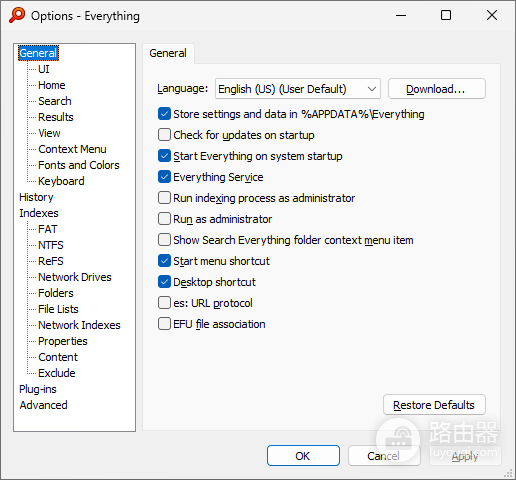The height and width of the screenshot is (480, 516).
Task: Enable Run as administrator option
Action: (164, 219)
